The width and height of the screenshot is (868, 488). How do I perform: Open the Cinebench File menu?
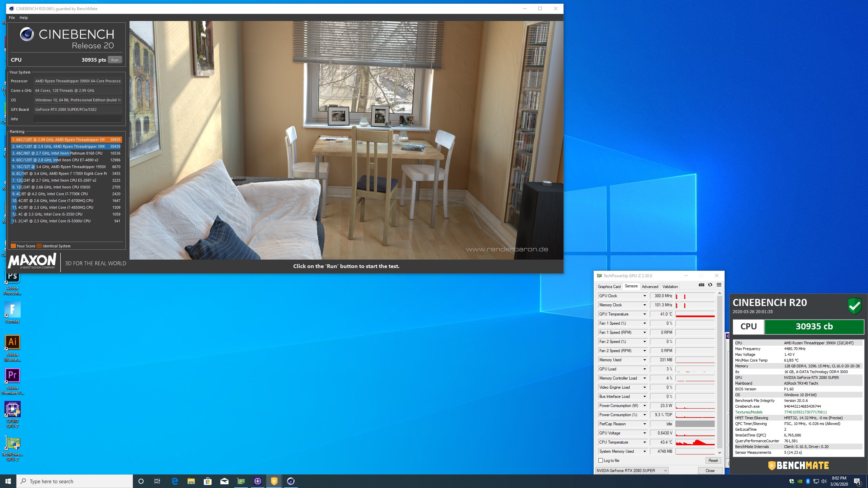tap(12, 18)
